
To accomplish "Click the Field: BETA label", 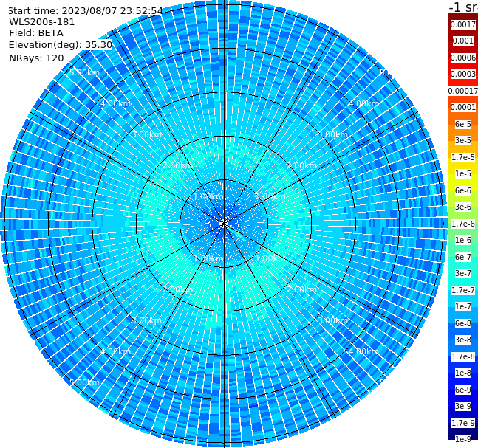I will [x=36, y=33].
